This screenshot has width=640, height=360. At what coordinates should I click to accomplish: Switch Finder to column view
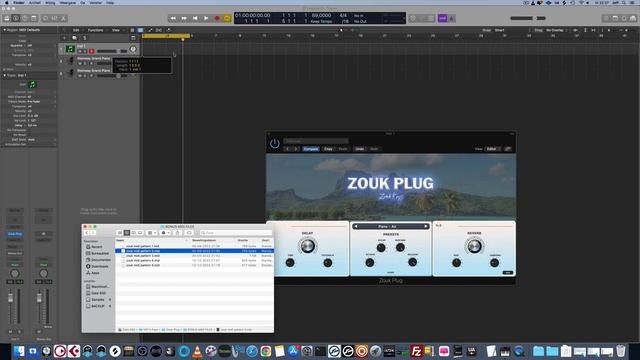133,233
